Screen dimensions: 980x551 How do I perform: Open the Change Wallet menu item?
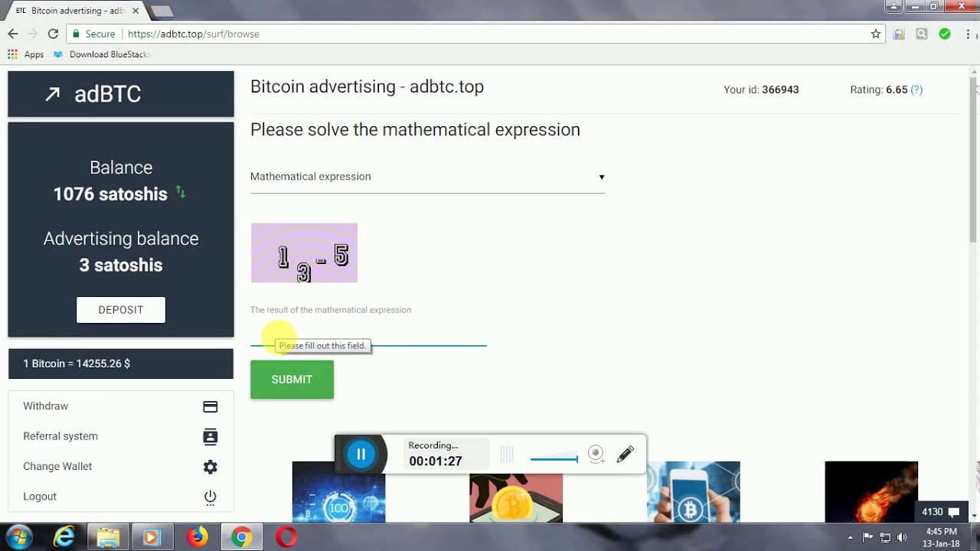coord(121,466)
